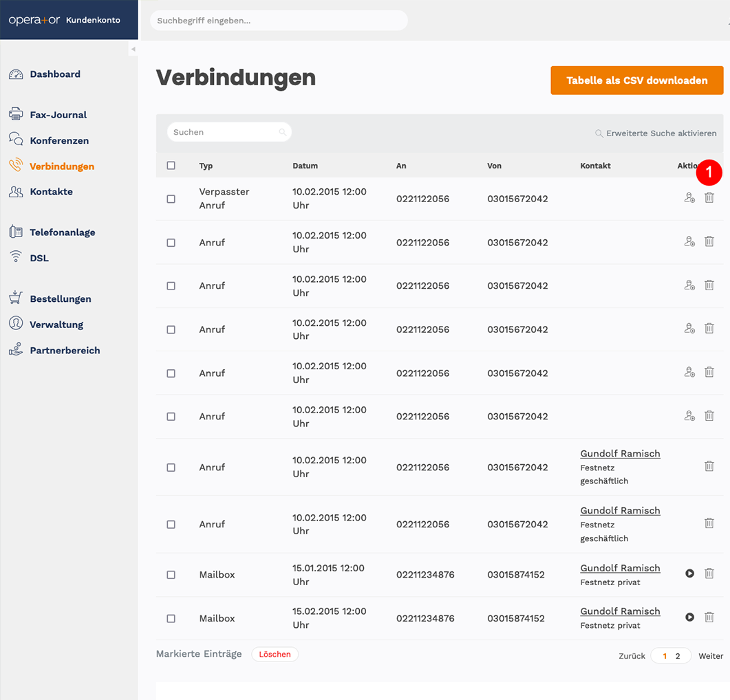This screenshot has height=700, width=730.
Task: Trash icon for Mailbox 15.02.2015 row
Action: pos(709,617)
